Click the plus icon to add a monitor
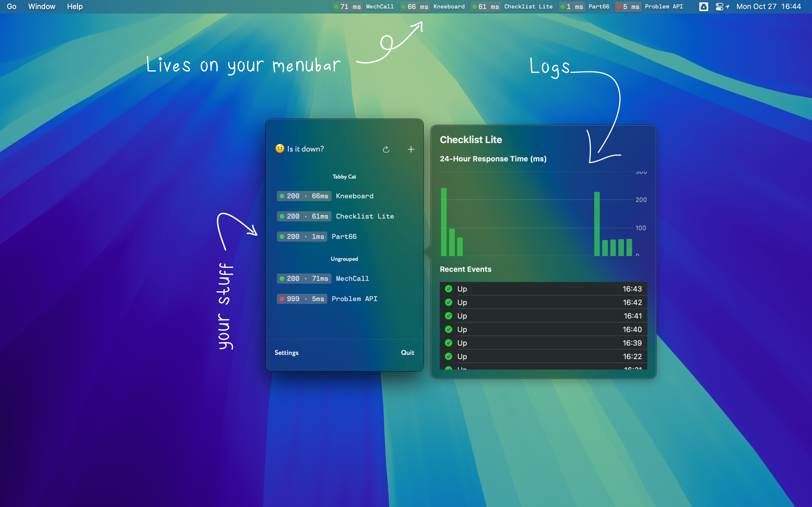812x507 pixels. pyautogui.click(x=411, y=149)
